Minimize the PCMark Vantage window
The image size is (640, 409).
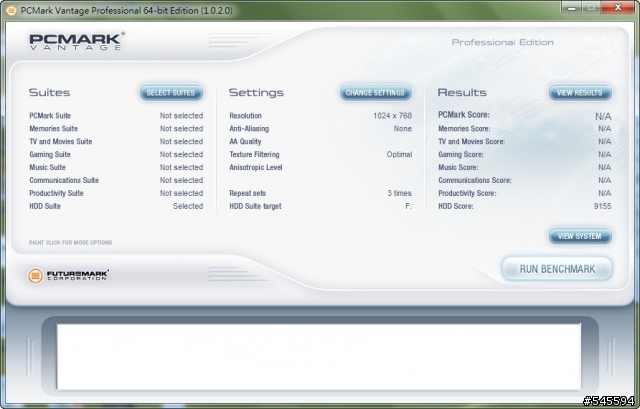(x=572, y=8)
